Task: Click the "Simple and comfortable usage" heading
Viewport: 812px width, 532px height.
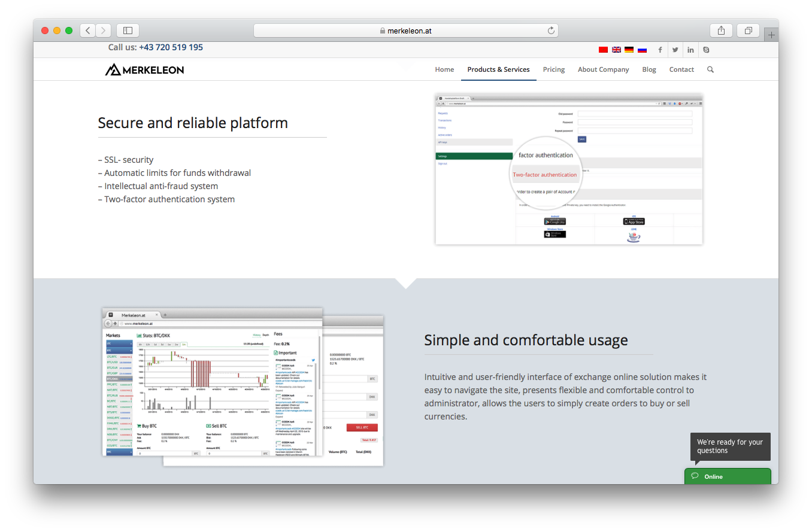Action: (x=526, y=340)
